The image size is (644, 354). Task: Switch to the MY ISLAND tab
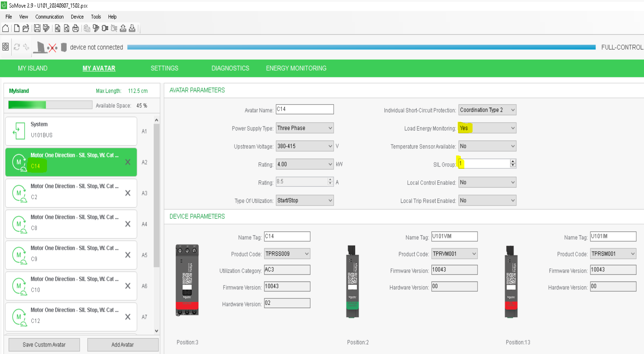tap(32, 68)
